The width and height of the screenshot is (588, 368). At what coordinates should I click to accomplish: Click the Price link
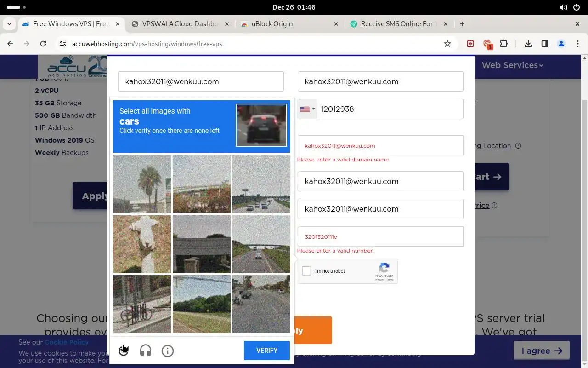481,206
